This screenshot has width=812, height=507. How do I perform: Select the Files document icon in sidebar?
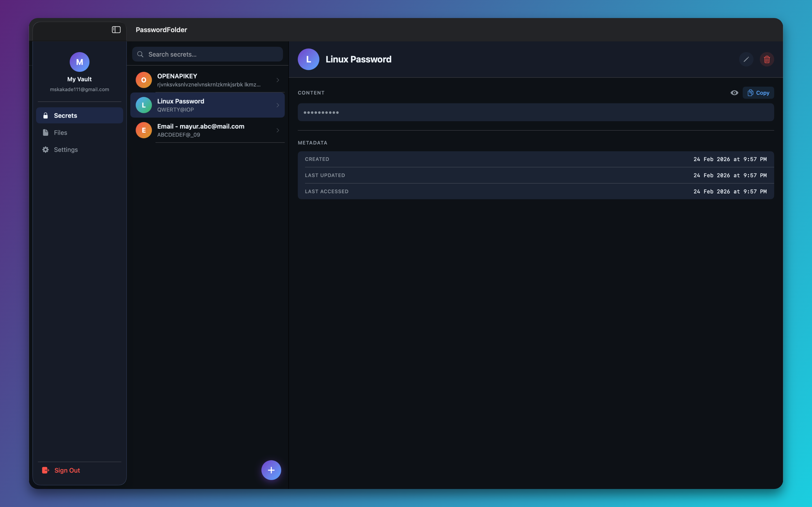pos(46,132)
